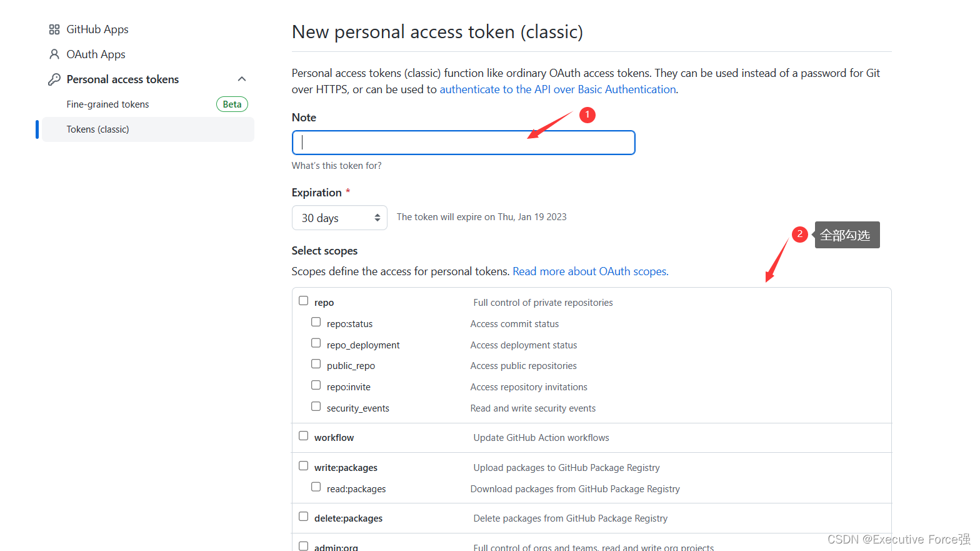The width and height of the screenshot is (980, 551).
Task: Click the OAuth Apps person icon
Action: click(x=54, y=54)
